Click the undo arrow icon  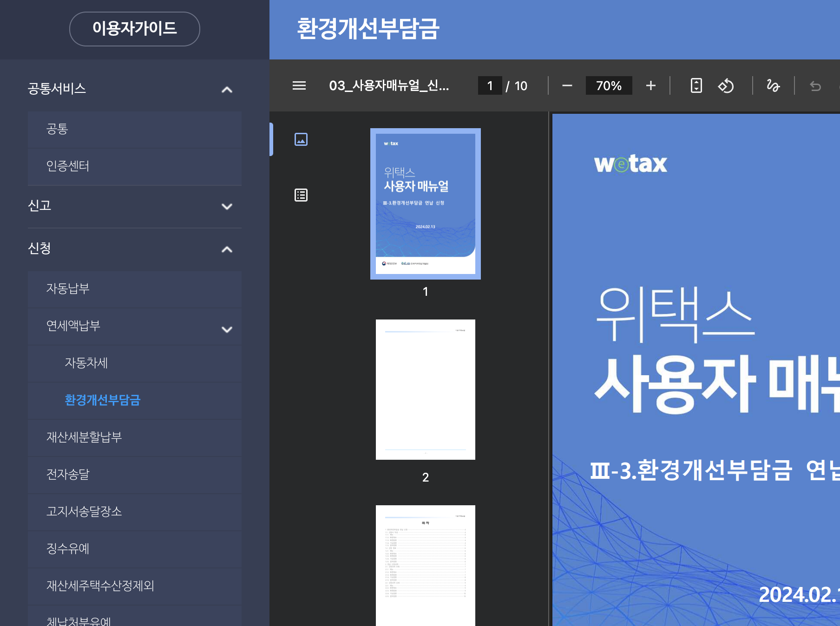point(815,85)
